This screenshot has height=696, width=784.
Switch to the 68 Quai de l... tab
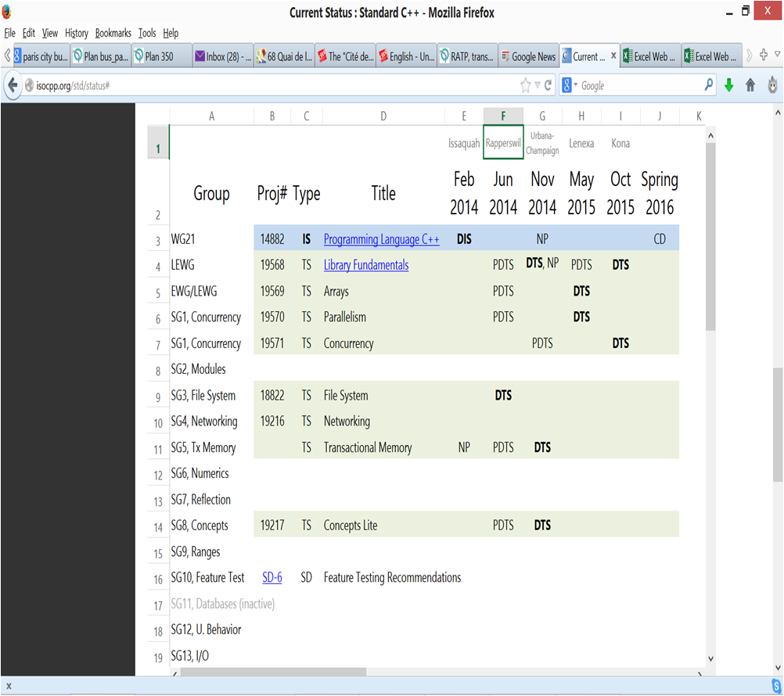284,56
